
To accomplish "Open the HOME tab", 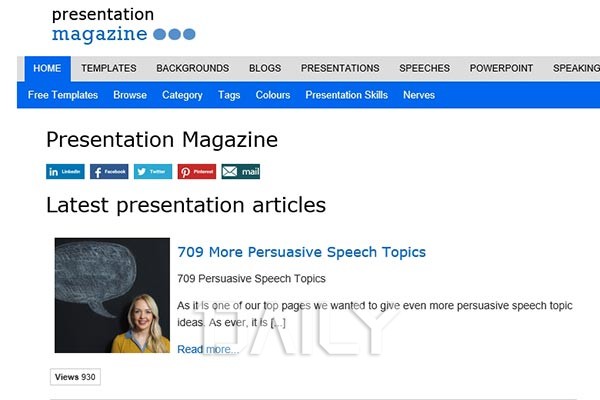I will pos(46,69).
